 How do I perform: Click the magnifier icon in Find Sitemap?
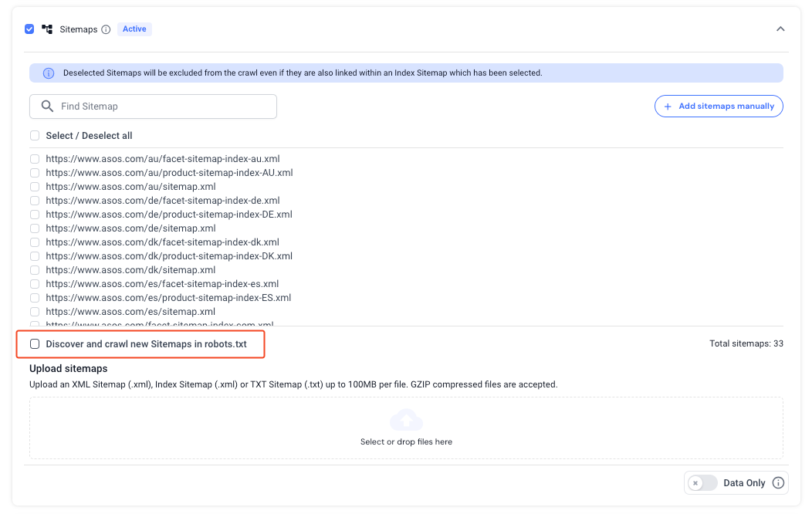coord(47,106)
